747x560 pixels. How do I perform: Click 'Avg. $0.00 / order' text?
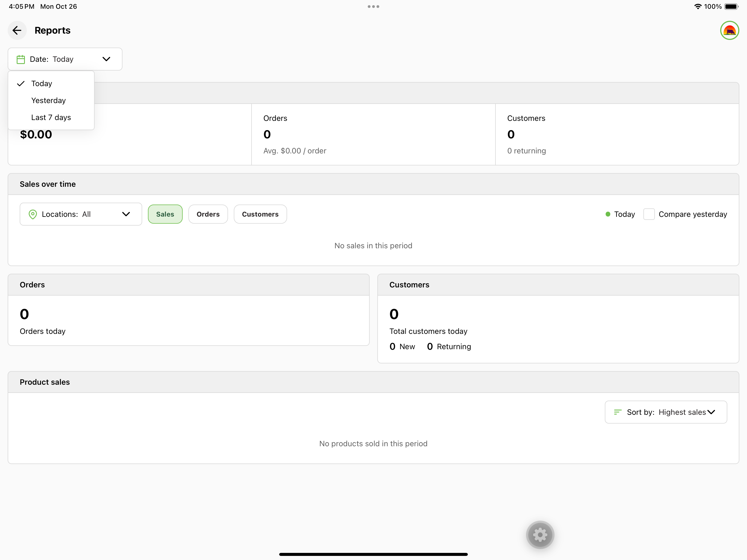point(295,151)
